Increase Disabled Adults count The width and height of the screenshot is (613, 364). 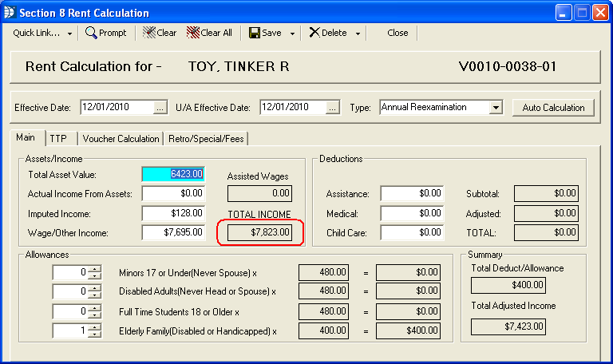pyautogui.click(x=94, y=288)
